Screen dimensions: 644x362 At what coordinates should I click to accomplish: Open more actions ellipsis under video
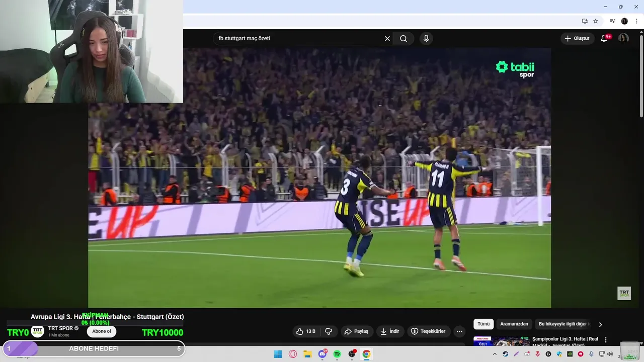point(459,331)
